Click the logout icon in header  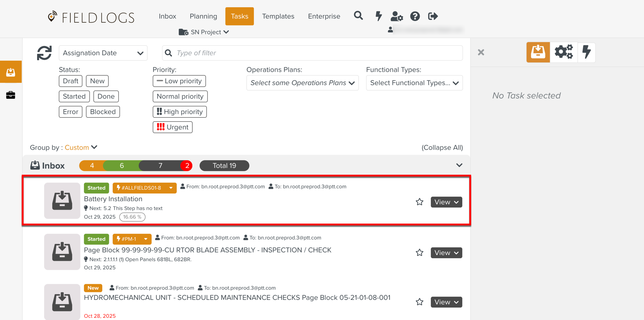[433, 16]
